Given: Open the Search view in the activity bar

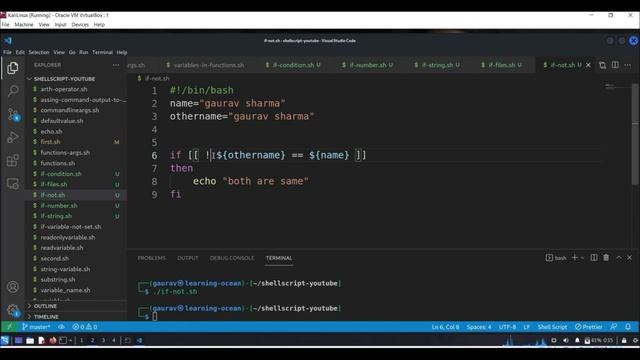Looking at the screenshot, I should tap(13, 91).
